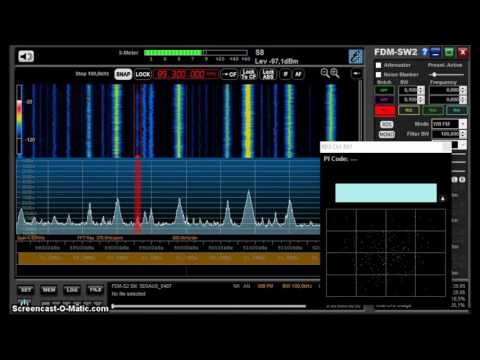The height and width of the screenshot is (360, 480).
Task: Step the first notch Frequency spinner
Action: (x=463, y=90)
